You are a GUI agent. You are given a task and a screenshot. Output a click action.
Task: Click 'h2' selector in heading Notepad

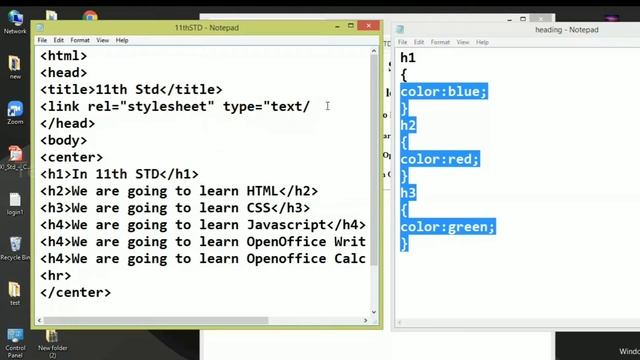point(408,125)
